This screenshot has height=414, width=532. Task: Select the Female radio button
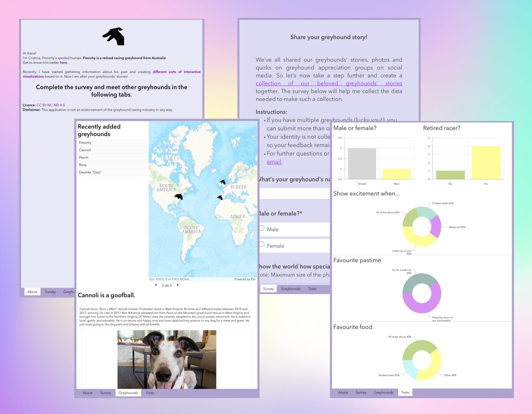point(263,246)
